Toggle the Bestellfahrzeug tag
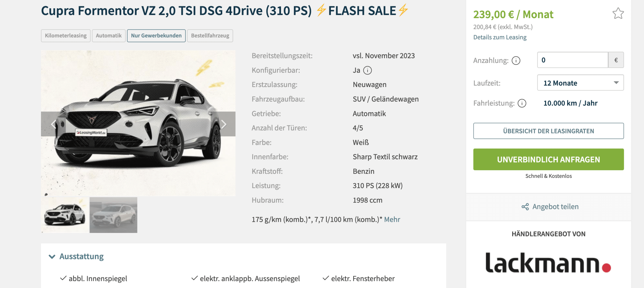This screenshot has width=644, height=288. point(210,36)
